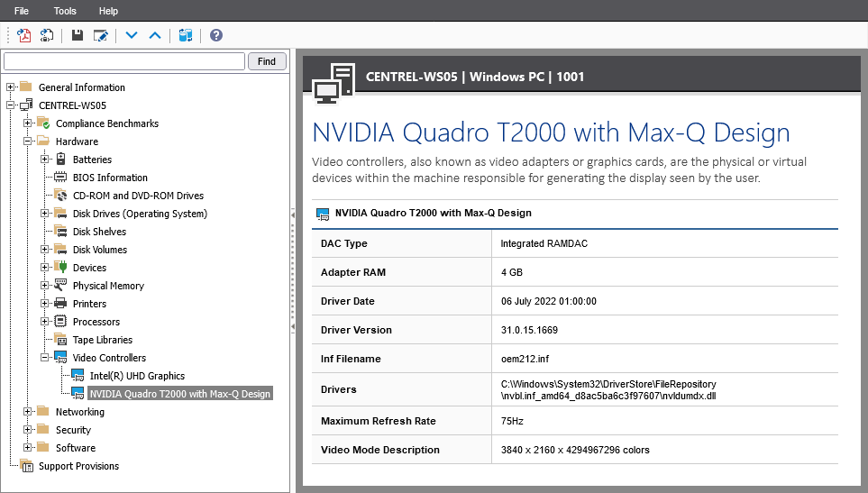
Task: Click the video card icon beside table heading
Action: (322, 215)
